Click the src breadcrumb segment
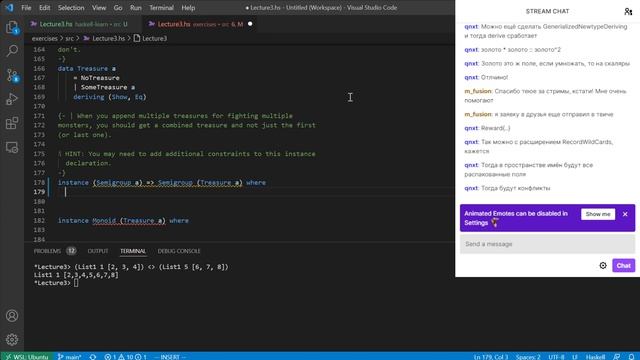This screenshot has width=640, height=360. point(70,38)
